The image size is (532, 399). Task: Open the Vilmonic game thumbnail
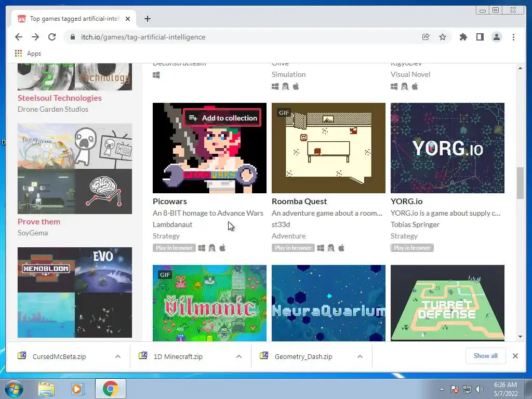(x=210, y=303)
